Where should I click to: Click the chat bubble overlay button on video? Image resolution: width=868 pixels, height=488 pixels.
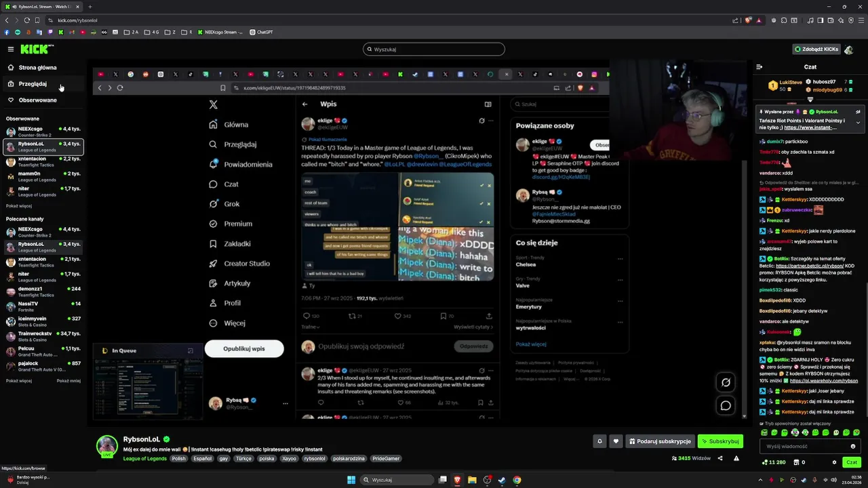coord(726,405)
